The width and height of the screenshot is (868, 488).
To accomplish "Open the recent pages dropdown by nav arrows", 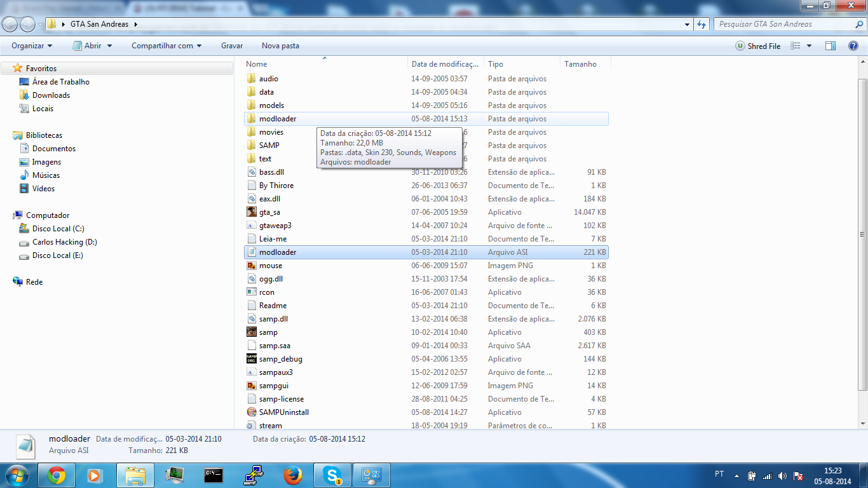I will [x=41, y=24].
